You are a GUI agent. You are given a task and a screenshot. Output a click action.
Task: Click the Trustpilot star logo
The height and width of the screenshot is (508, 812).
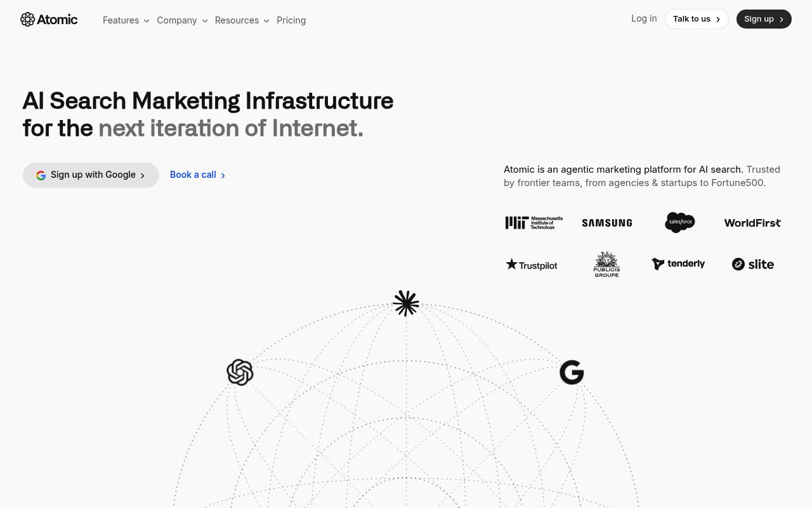click(x=531, y=265)
